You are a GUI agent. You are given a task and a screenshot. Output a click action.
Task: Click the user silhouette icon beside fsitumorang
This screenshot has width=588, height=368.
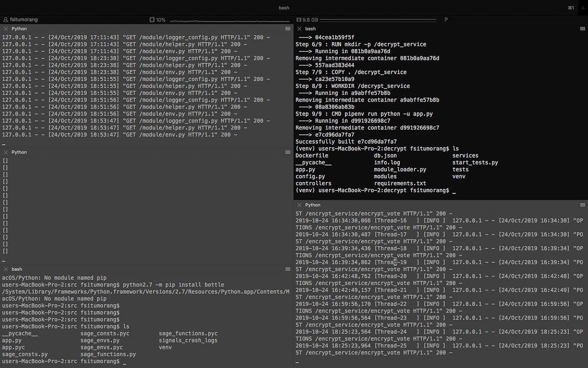[5, 20]
